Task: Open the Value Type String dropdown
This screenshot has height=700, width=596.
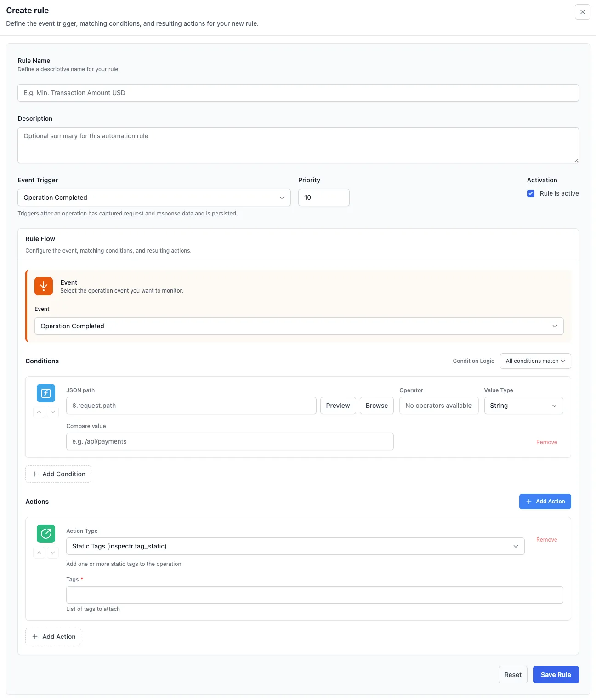Action: click(x=523, y=406)
